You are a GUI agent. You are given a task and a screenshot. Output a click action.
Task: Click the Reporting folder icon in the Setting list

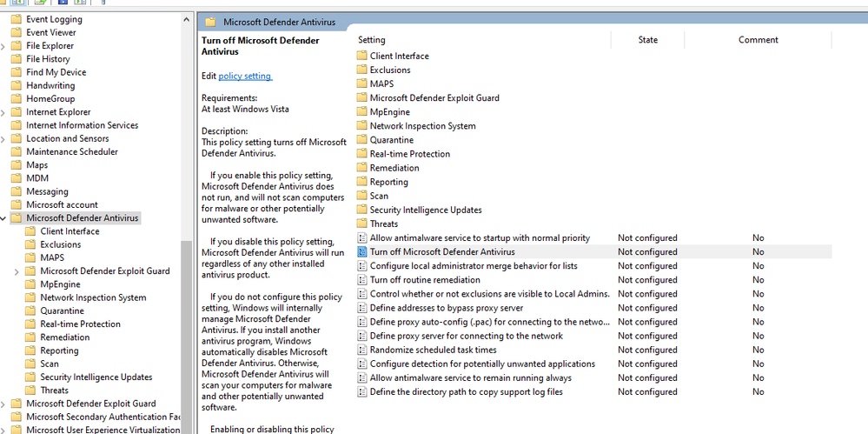click(361, 182)
